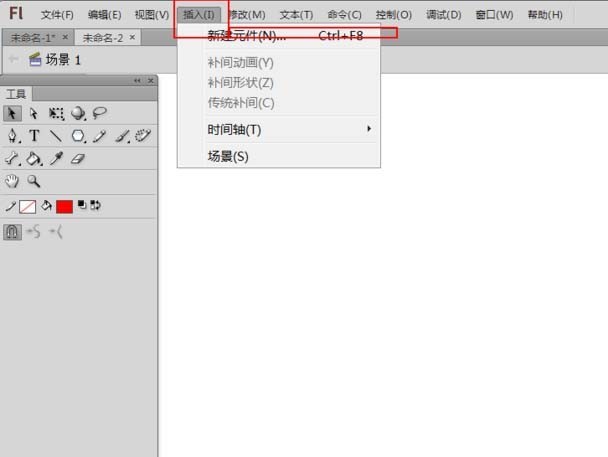Select the Paint Bucket tool
This screenshot has height=457, width=608.
(x=34, y=159)
